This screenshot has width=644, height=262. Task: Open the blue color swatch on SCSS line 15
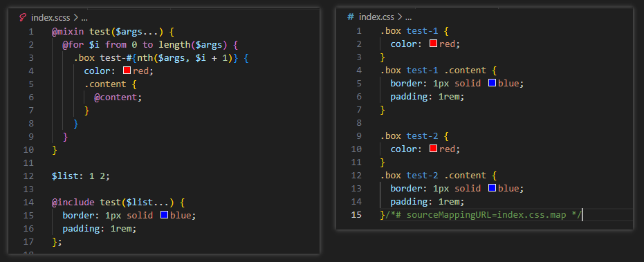tap(165, 215)
